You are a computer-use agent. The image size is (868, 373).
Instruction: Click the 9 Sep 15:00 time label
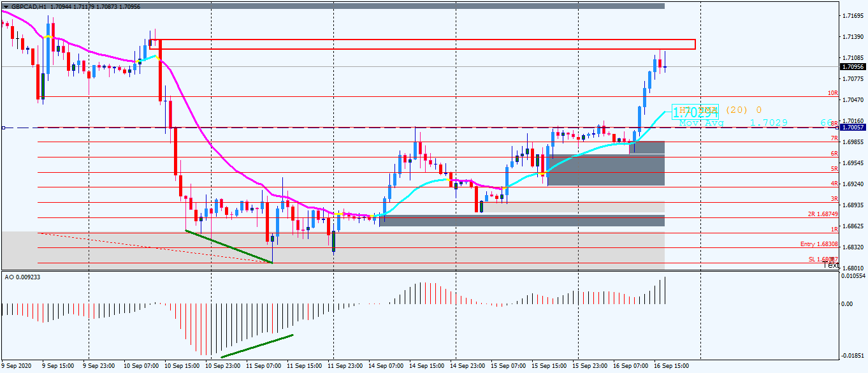pos(58,366)
